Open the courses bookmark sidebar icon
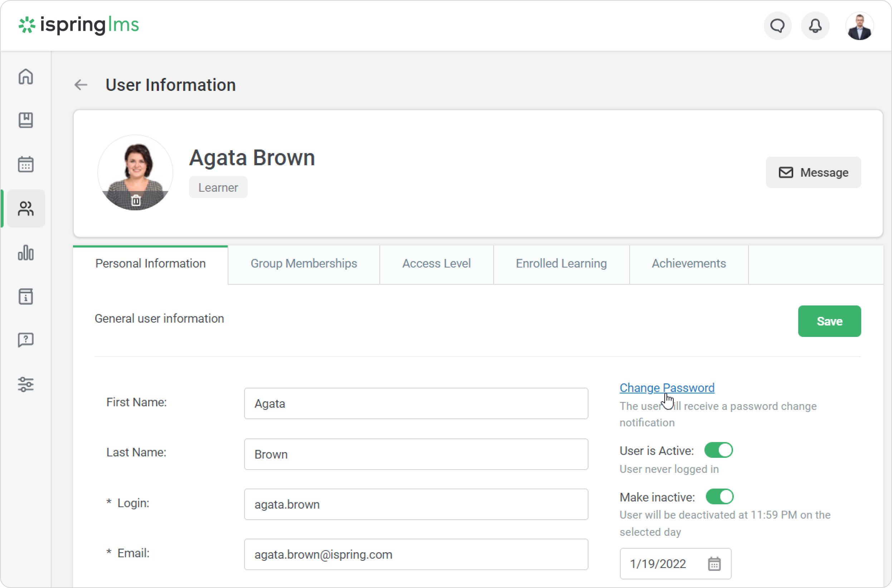This screenshot has height=588, width=892. coord(25,121)
